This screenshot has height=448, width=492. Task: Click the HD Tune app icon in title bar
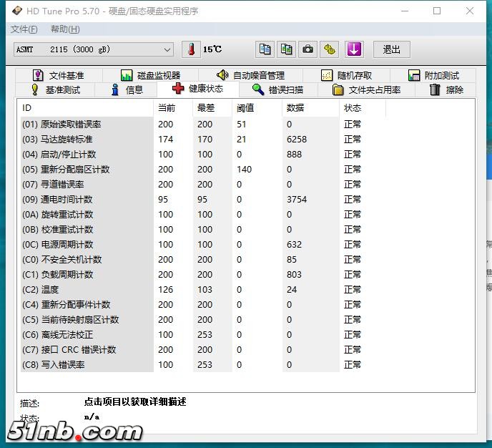pos(17,11)
